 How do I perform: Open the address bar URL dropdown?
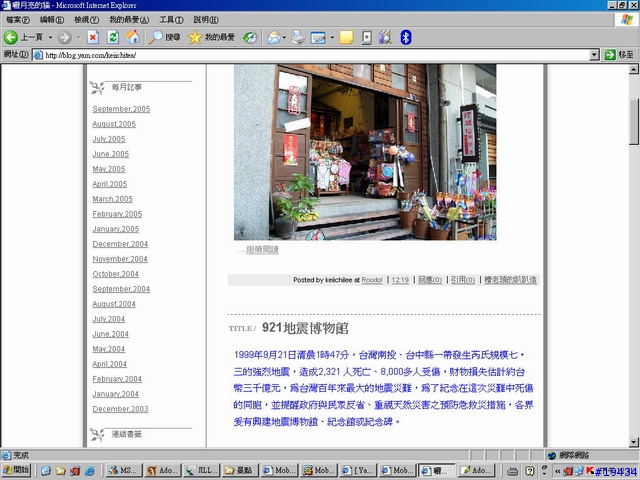(x=595, y=55)
